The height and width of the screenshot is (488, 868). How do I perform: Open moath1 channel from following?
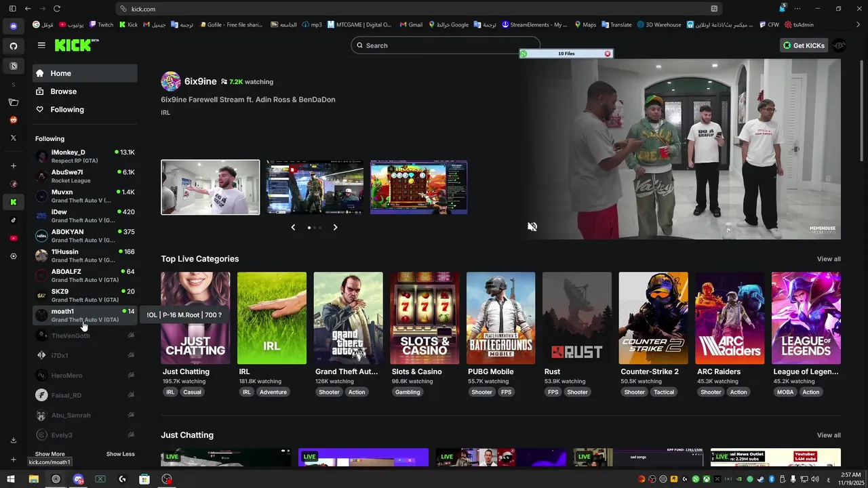(85, 315)
